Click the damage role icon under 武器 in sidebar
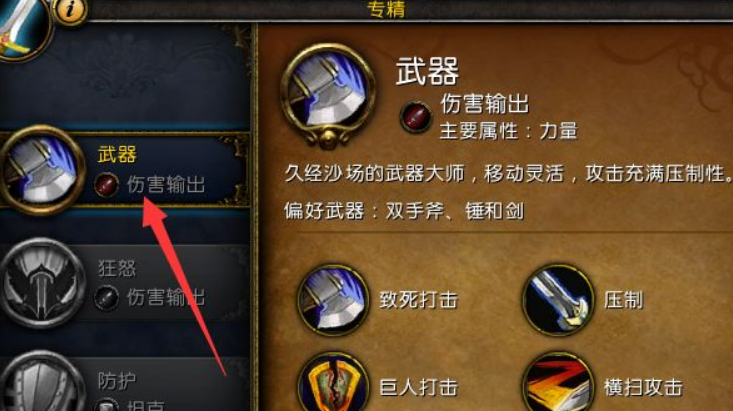 point(106,185)
